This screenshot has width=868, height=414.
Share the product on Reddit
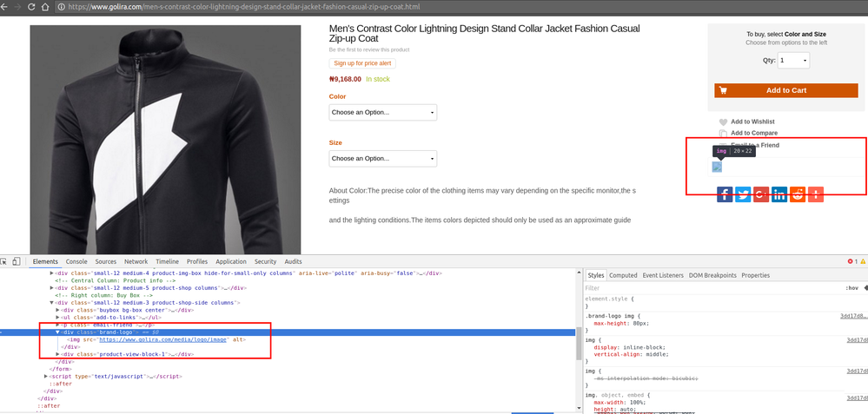click(798, 194)
